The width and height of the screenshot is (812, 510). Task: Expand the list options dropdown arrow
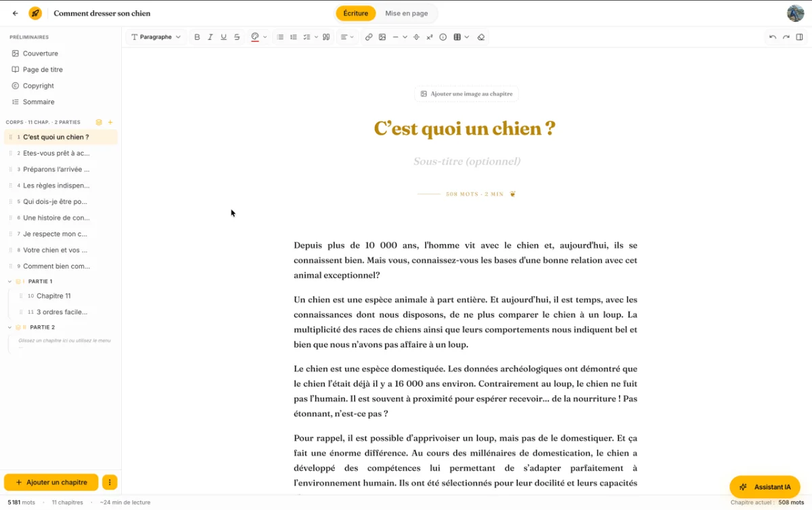316,37
